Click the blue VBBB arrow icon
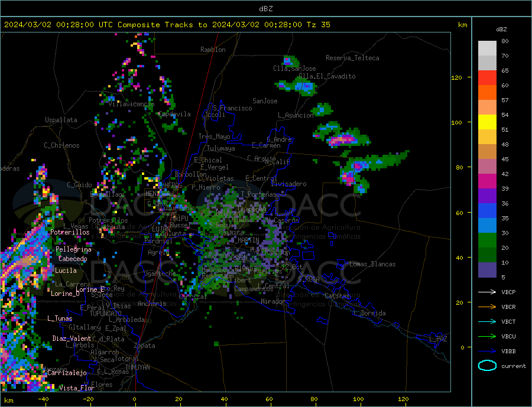The width and height of the screenshot is (532, 407). 487,351
